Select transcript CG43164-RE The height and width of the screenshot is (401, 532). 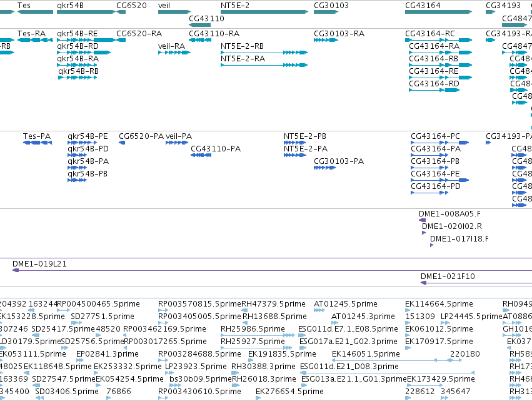coord(440,78)
